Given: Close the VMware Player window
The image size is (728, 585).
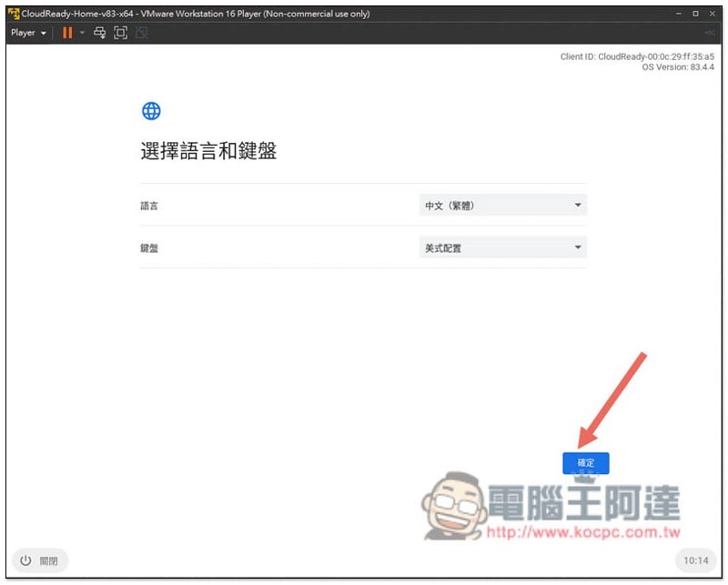Looking at the screenshot, I should click(713, 14).
